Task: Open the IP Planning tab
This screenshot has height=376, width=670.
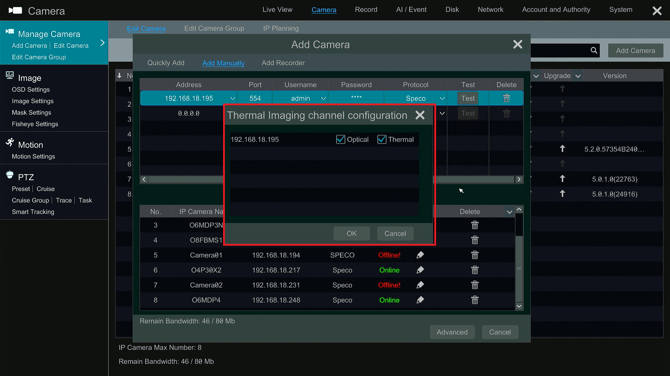Action: coord(281,28)
